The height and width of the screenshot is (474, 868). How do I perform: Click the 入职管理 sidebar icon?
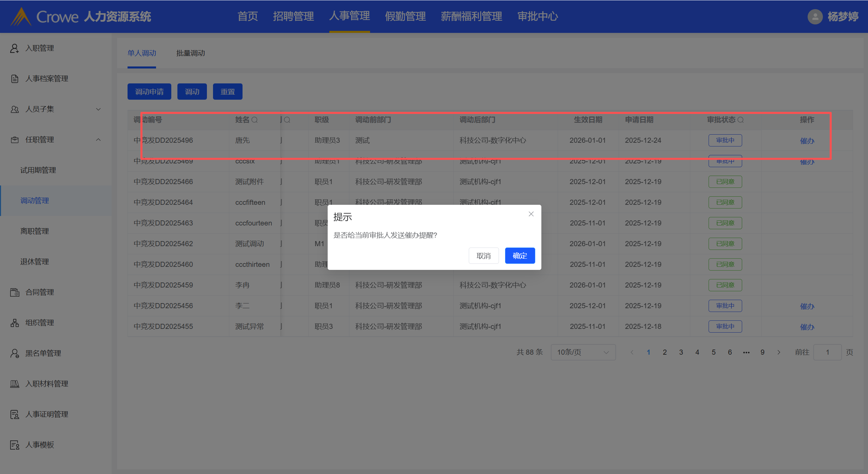[14, 48]
